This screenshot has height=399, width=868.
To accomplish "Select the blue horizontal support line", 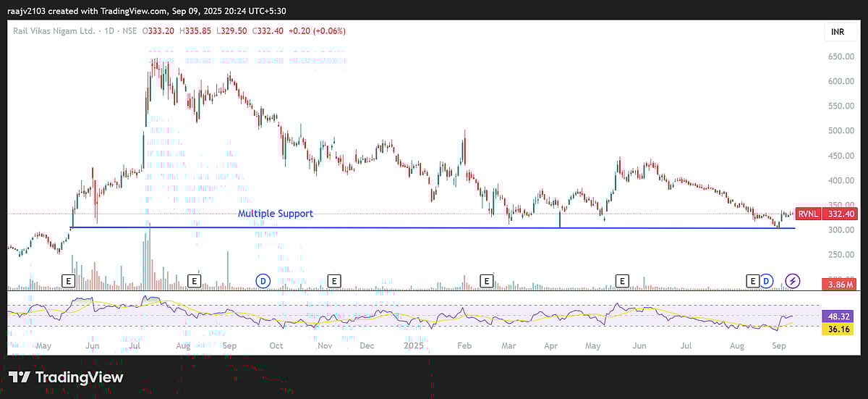I will pos(434,228).
